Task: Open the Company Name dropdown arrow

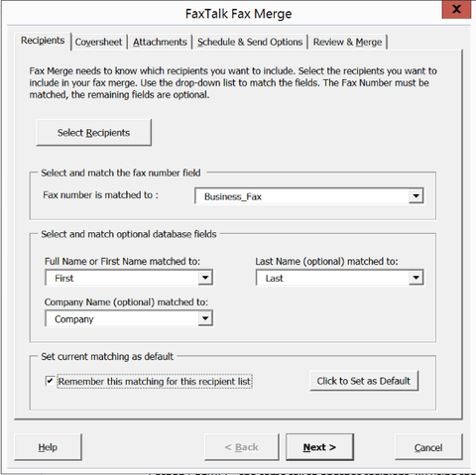Action: pos(205,318)
